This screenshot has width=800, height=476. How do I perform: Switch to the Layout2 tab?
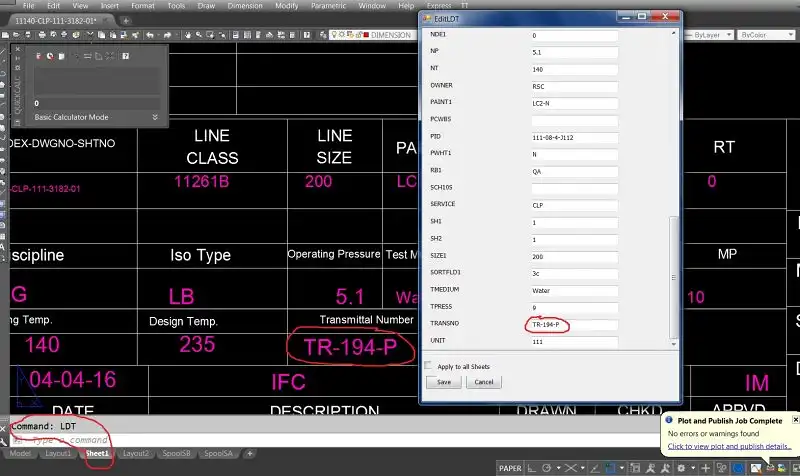point(136,453)
